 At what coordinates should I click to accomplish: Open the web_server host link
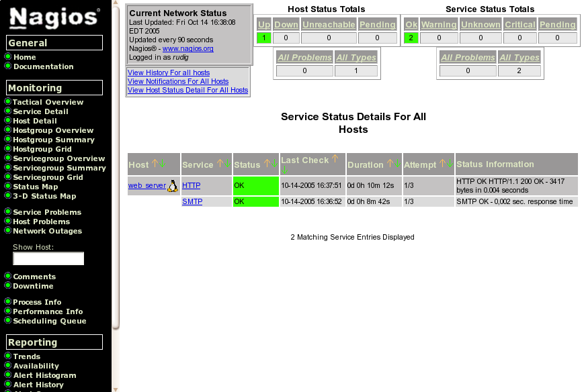pos(147,185)
